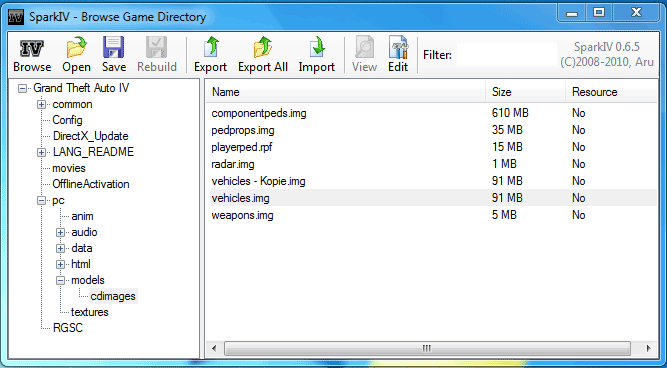Select the textures folder
The height and width of the screenshot is (368, 667).
(x=90, y=312)
